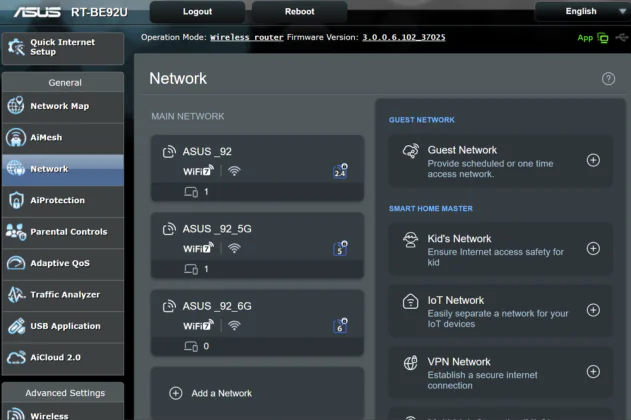
Task: Click the IoT Network house icon
Action: (x=410, y=301)
